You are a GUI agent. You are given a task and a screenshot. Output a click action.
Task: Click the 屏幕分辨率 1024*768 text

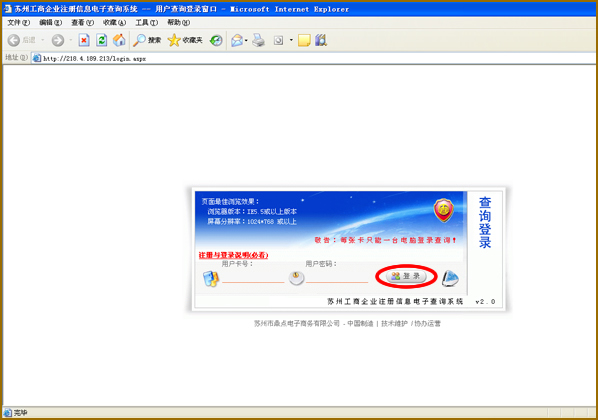point(252,222)
